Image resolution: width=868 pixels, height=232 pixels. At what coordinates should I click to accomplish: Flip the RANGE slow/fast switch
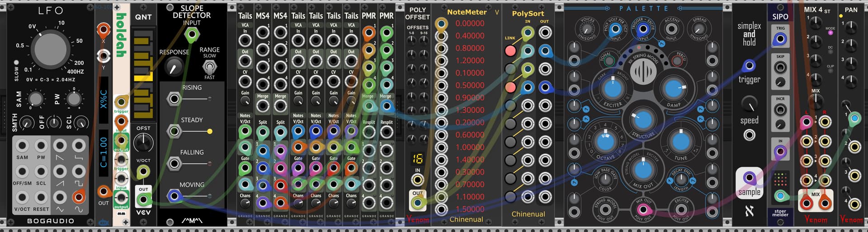click(x=209, y=67)
